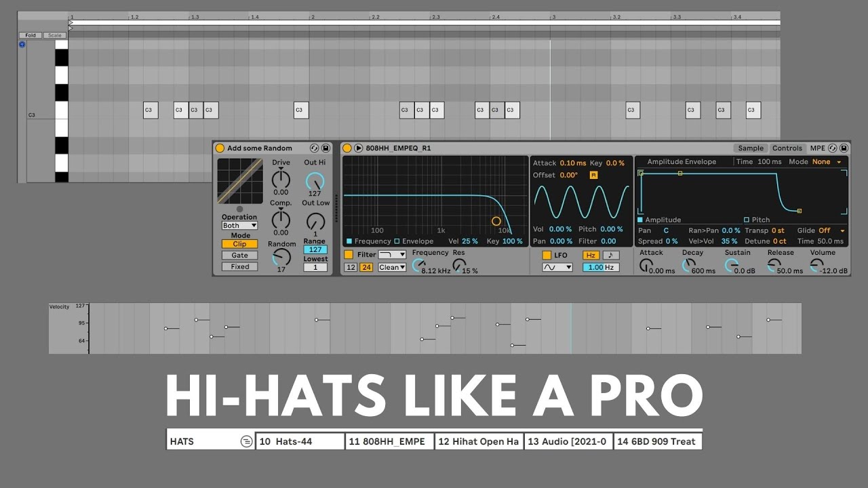
Task: Click the Out Low knob
Action: 315,222
